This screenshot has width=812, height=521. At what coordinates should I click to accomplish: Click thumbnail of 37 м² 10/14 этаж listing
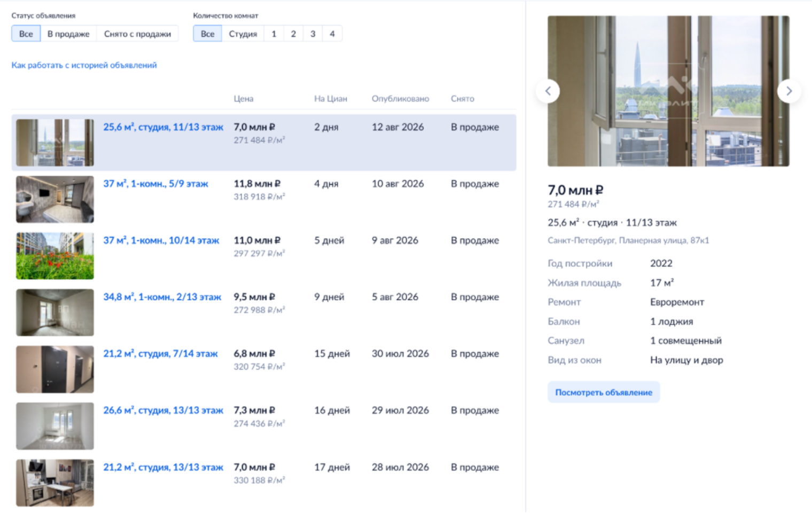click(55, 256)
